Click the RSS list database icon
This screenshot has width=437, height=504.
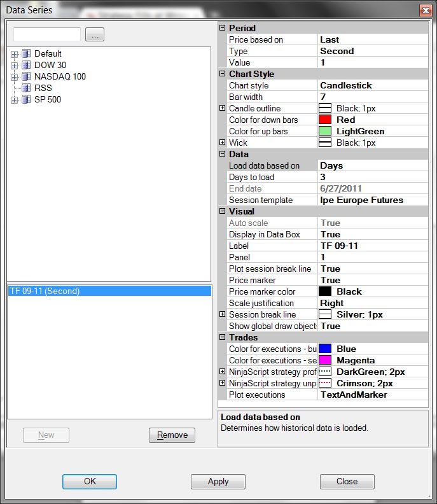click(x=26, y=88)
